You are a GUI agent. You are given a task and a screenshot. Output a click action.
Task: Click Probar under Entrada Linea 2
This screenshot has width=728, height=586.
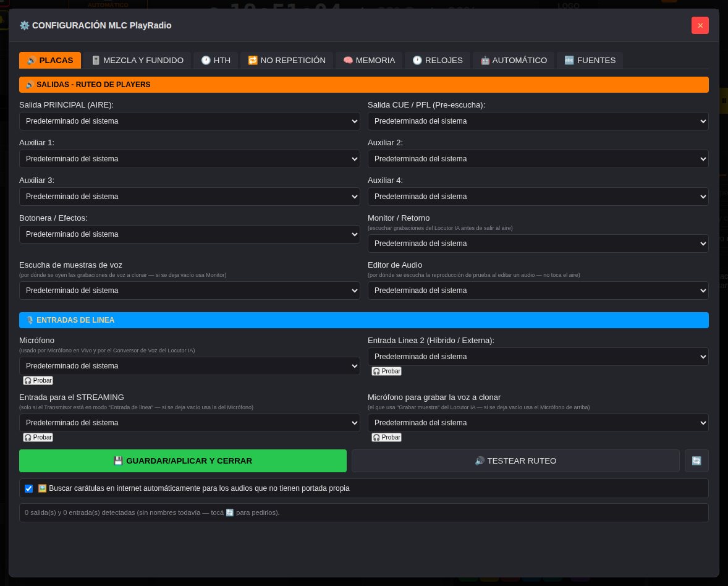[x=386, y=371]
